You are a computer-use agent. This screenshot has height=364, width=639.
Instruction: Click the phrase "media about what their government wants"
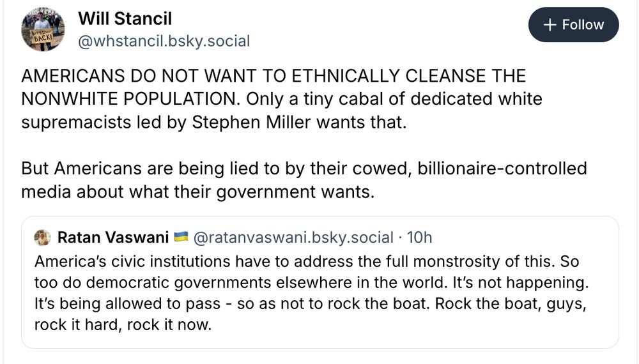click(197, 192)
